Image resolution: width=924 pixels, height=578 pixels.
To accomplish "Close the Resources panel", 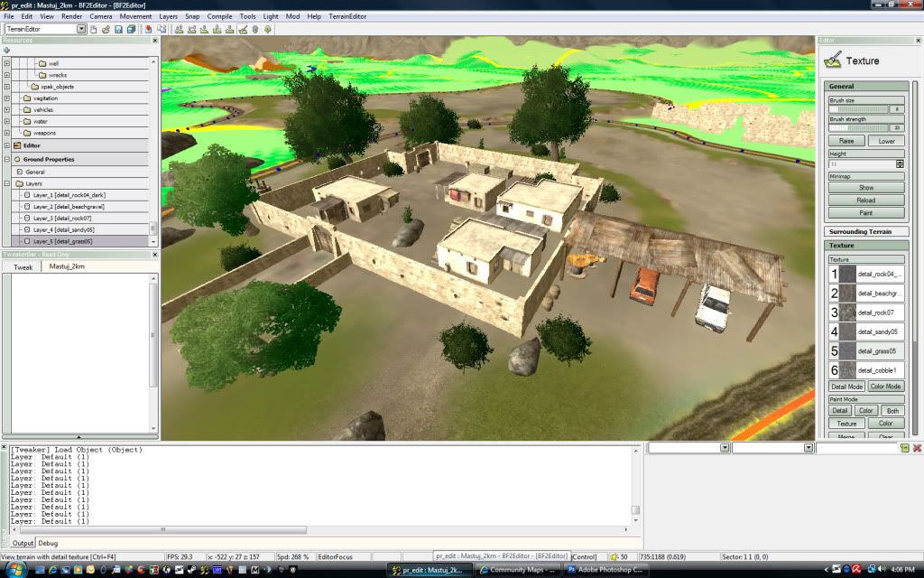I will (154, 40).
